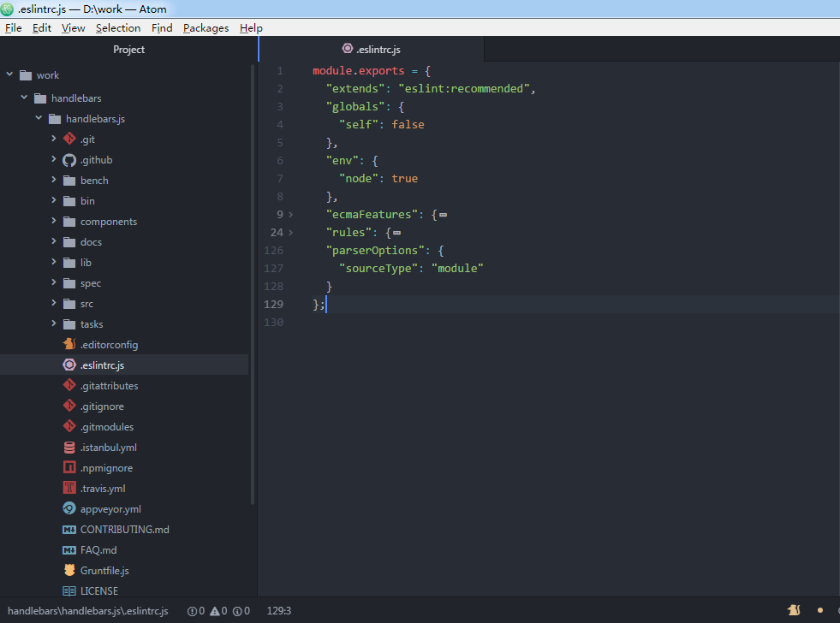Expand the spec folder chevron
840x623 pixels.
54,282
